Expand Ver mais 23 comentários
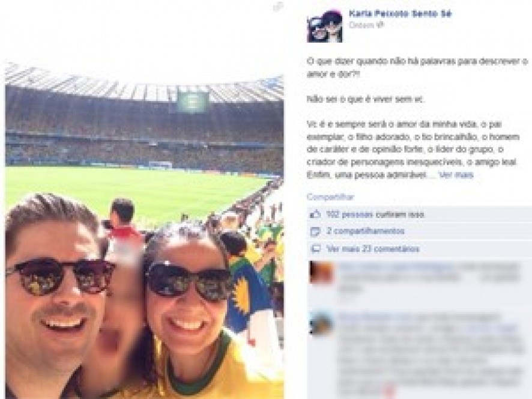Screen dimensions: 532x399 pos(373,249)
